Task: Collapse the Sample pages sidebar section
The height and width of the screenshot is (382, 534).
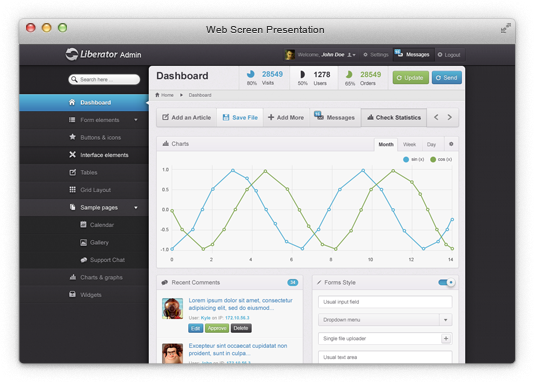Action: 136,207
